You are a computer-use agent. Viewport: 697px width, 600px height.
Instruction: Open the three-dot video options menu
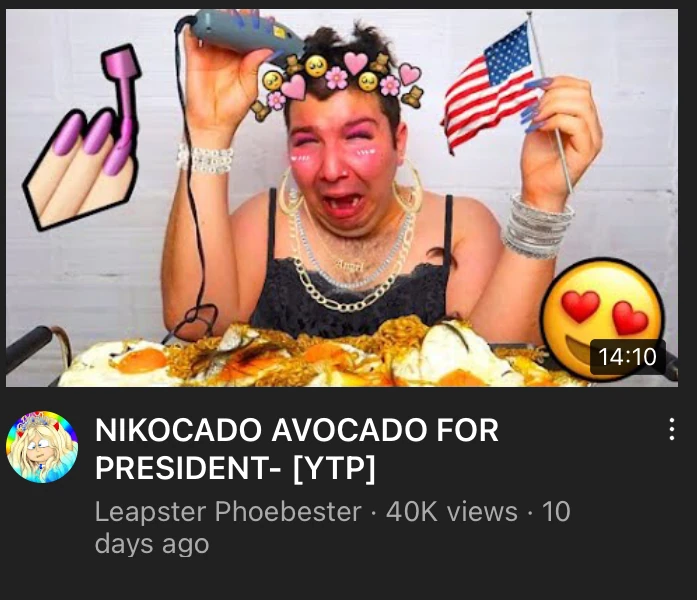(672, 429)
